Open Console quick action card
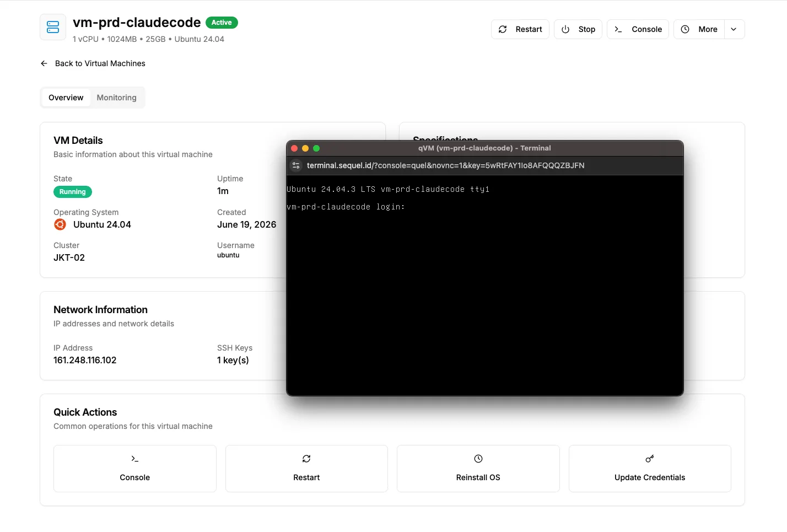This screenshot has width=787, height=532. click(135, 469)
